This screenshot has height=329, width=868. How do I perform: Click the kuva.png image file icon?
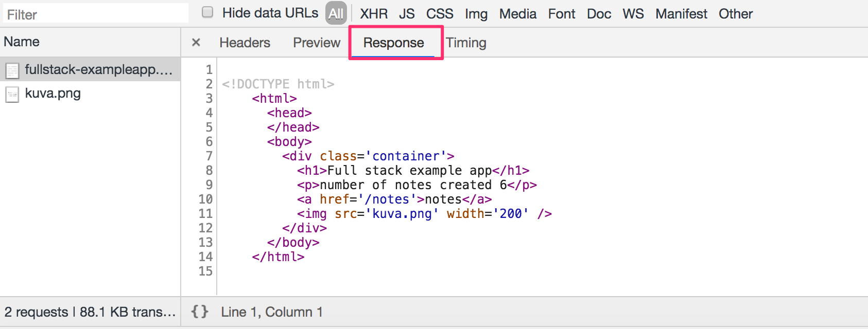pos(12,94)
